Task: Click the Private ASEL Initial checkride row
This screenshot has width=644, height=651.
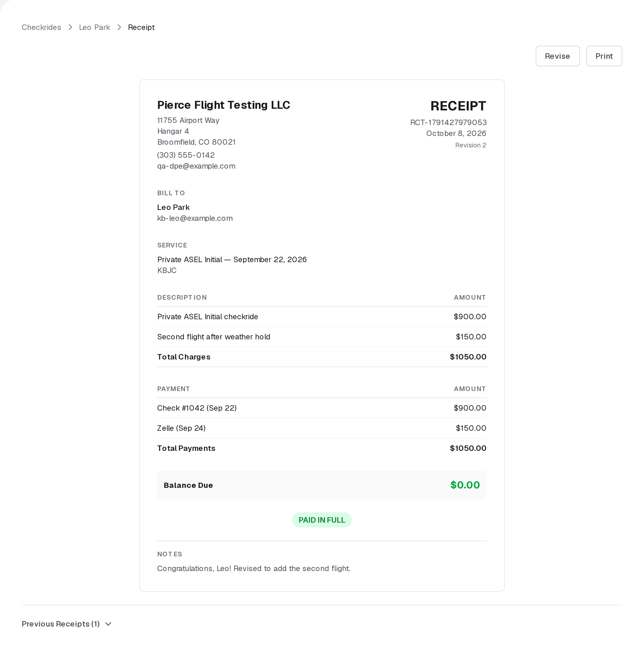Action: (x=322, y=317)
